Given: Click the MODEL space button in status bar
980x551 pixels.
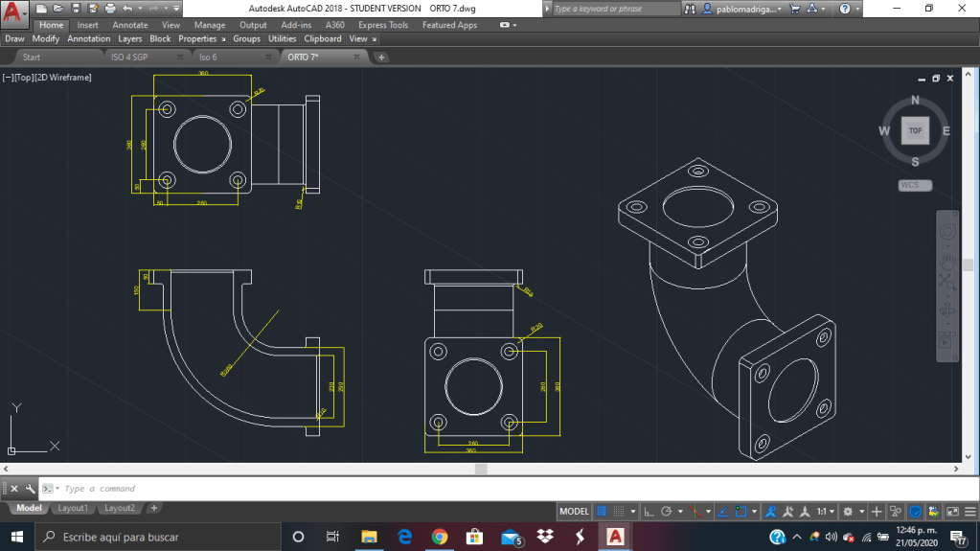Looking at the screenshot, I should [x=574, y=512].
